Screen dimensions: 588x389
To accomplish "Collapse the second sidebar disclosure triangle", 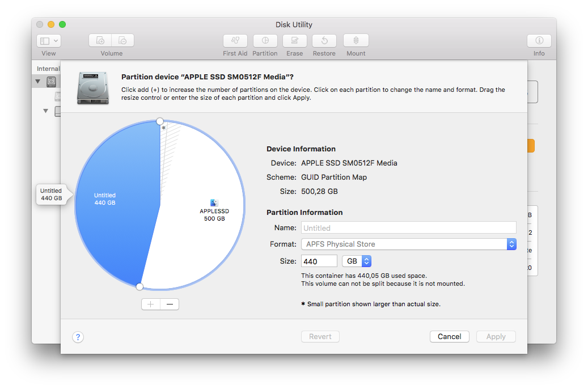I will pyautogui.click(x=46, y=111).
